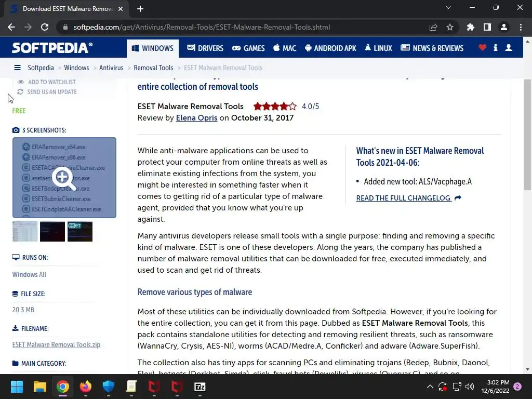Image resolution: width=532 pixels, height=399 pixels.
Task: Click Add to Watchlist
Action: tap(47, 82)
